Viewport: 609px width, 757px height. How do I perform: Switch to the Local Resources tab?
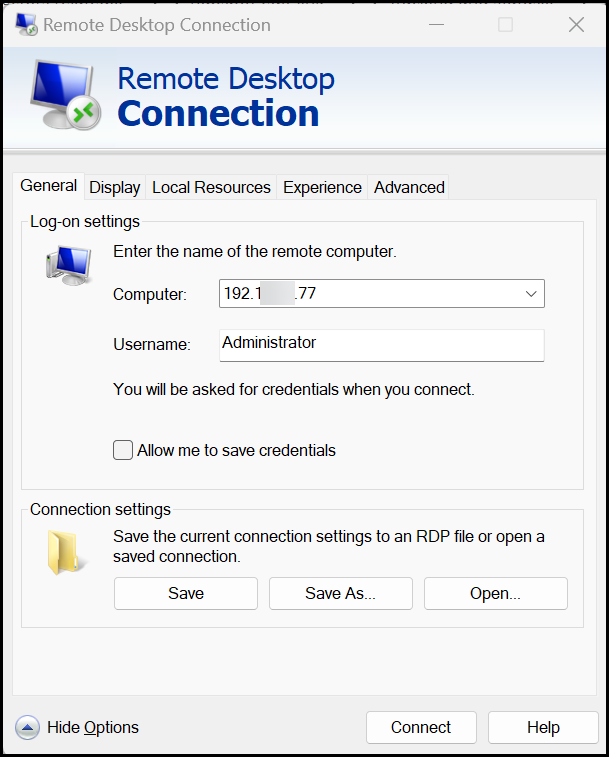(x=211, y=188)
